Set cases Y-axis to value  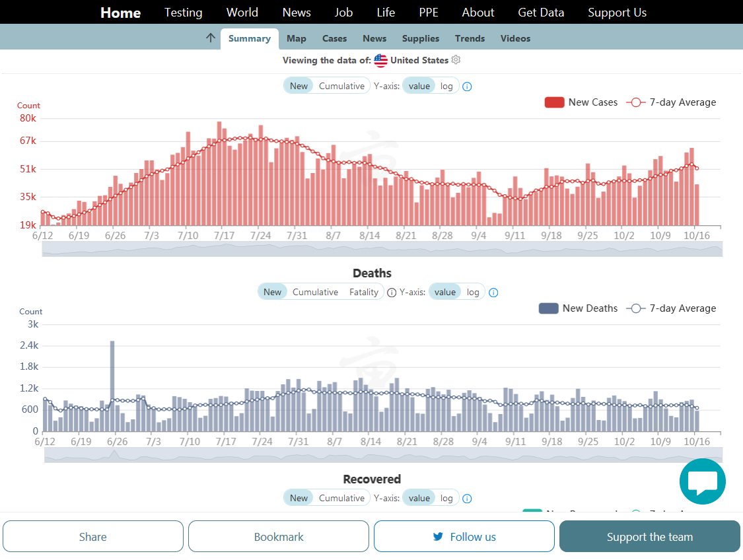(x=419, y=86)
